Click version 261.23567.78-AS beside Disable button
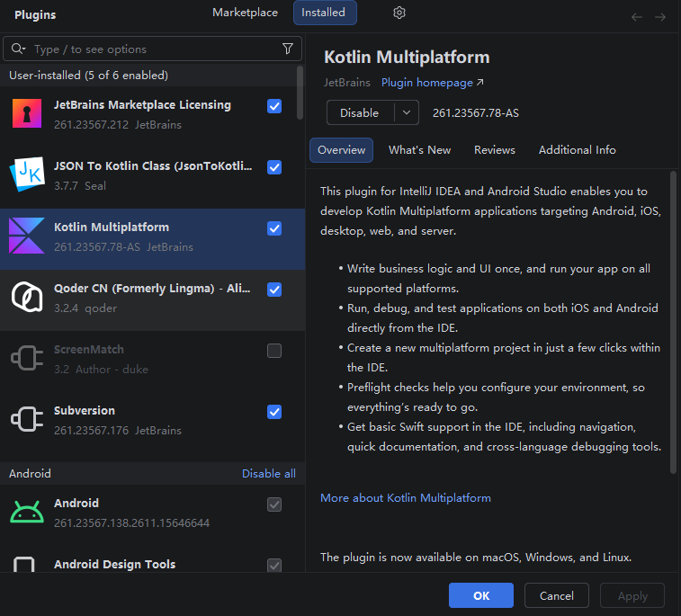681x616 pixels. pyautogui.click(x=476, y=113)
